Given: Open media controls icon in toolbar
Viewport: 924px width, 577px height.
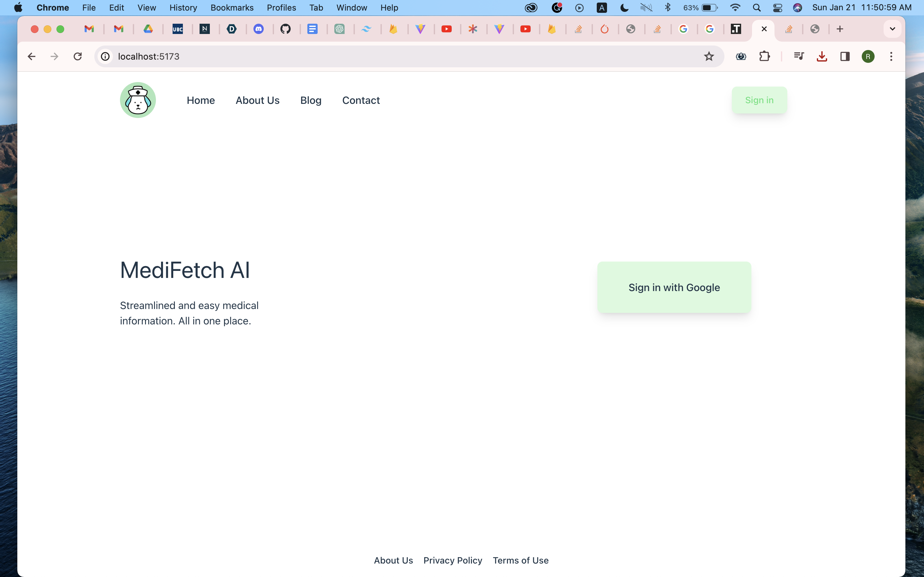Looking at the screenshot, I should 798,56.
